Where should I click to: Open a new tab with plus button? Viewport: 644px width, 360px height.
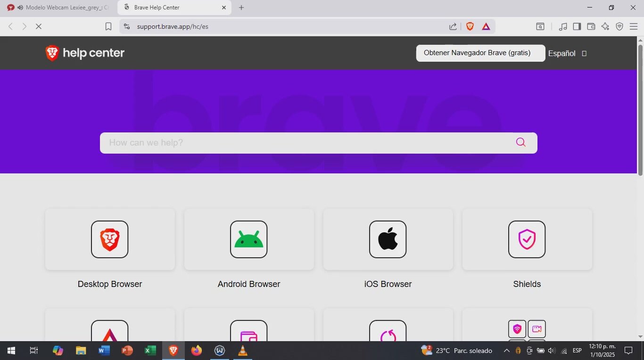(241, 8)
